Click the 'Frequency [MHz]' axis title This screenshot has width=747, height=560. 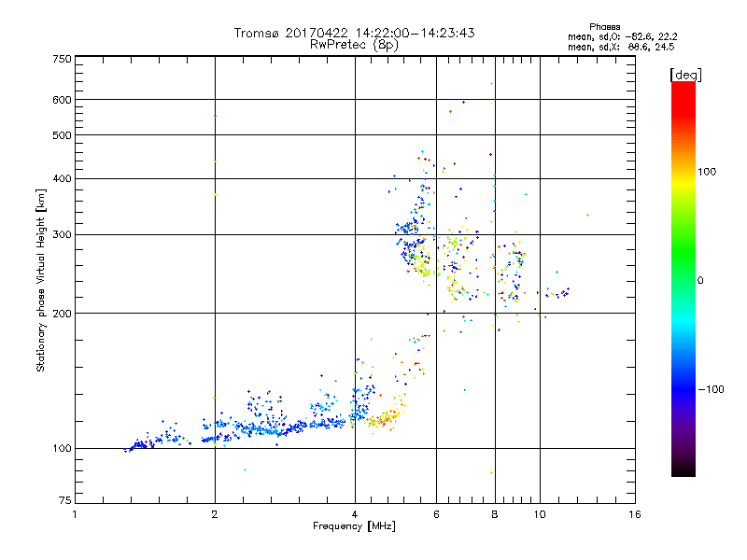(x=354, y=526)
